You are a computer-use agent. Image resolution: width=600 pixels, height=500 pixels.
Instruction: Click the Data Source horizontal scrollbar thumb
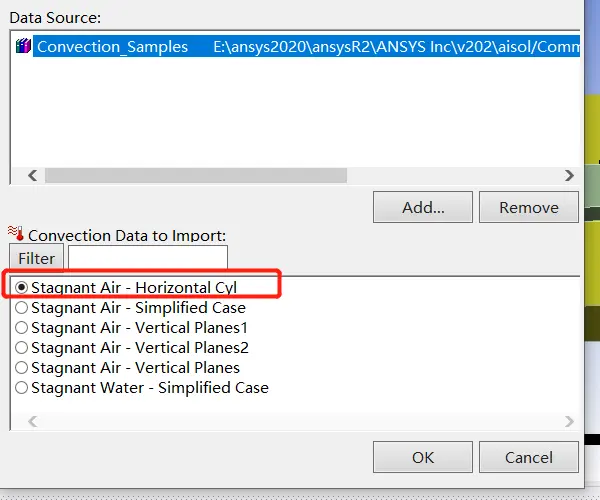click(196, 176)
